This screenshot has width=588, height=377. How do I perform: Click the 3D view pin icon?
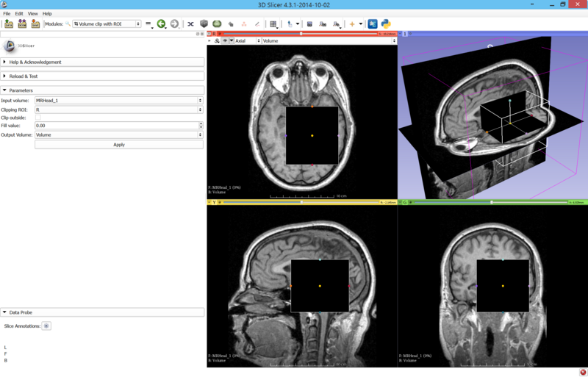click(400, 34)
